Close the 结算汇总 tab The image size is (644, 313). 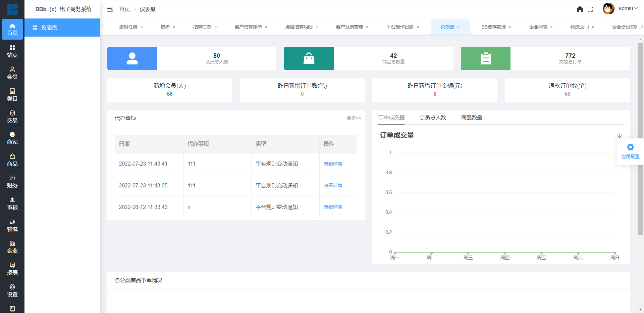216,27
